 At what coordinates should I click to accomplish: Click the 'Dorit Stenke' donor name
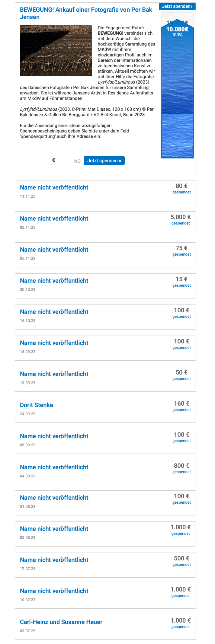pos(37,405)
